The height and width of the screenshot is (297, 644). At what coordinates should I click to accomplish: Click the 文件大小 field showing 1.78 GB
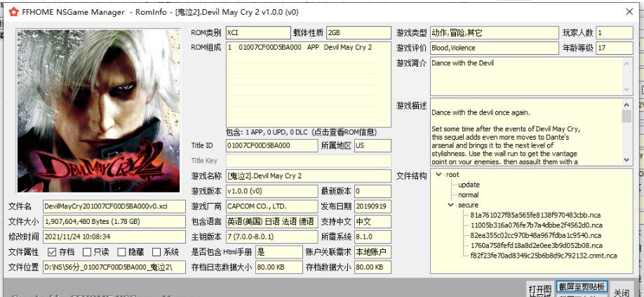pyautogui.click(x=114, y=221)
